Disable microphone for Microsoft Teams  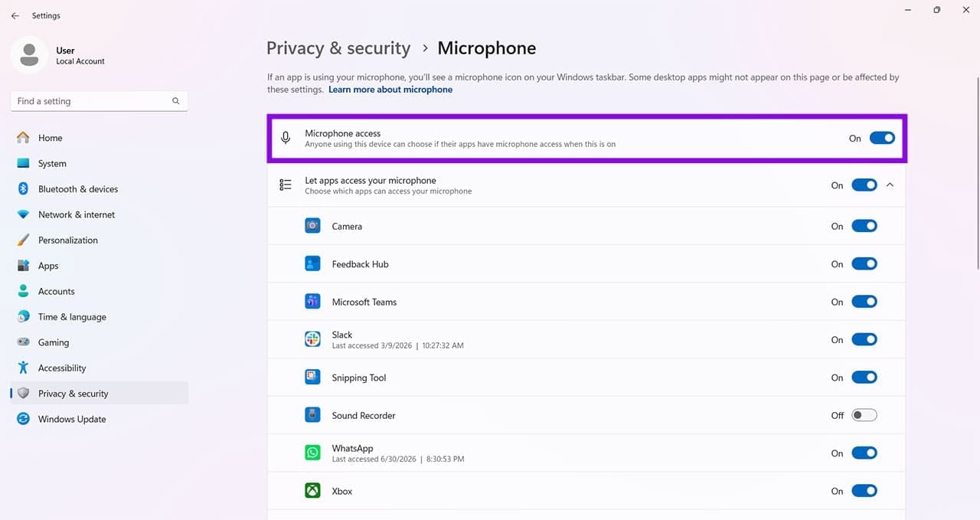pyautogui.click(x=864, y=302)
